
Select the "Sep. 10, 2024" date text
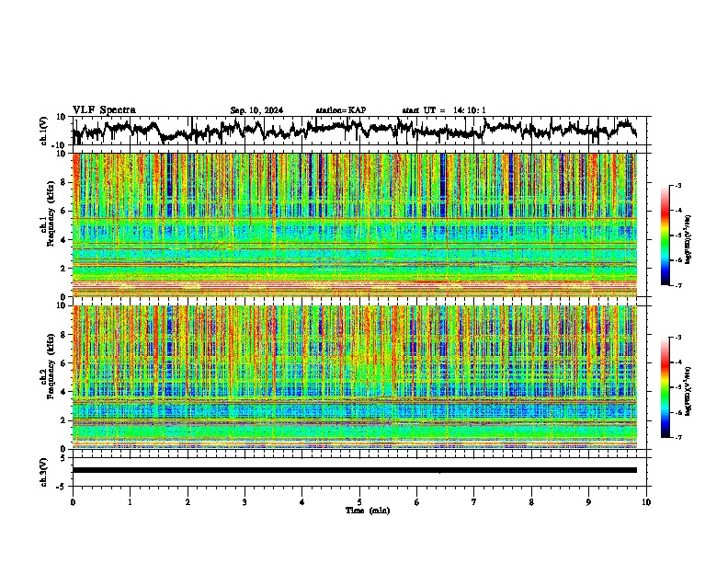256,110
